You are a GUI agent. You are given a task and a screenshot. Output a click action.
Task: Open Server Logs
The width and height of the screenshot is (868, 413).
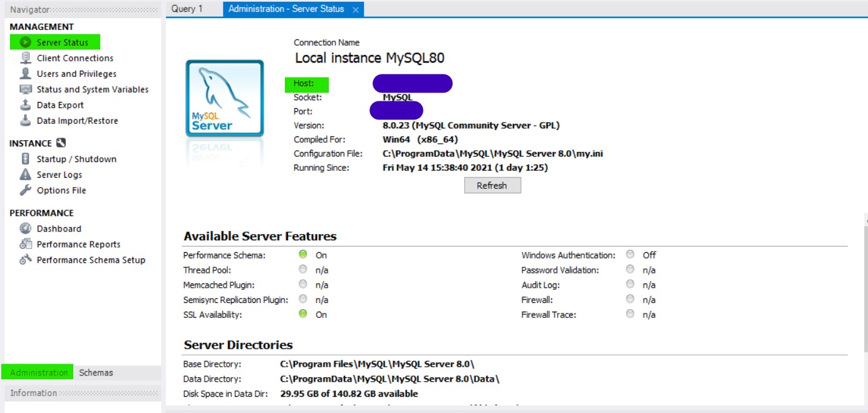(x=59, y=175)
